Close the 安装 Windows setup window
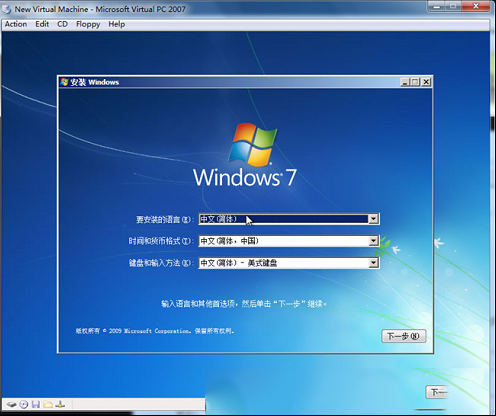 426,82
